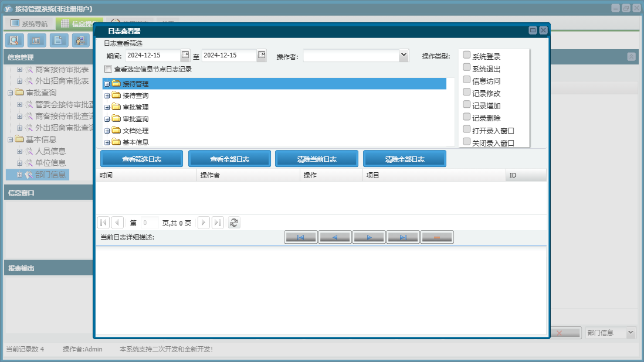
Task: Click the search toolbar icon in main window
Action: (x=15, y=40)
